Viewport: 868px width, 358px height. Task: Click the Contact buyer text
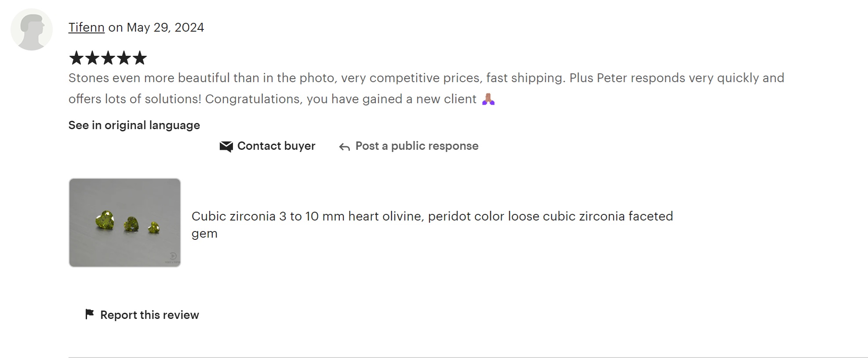click(276, 146)
